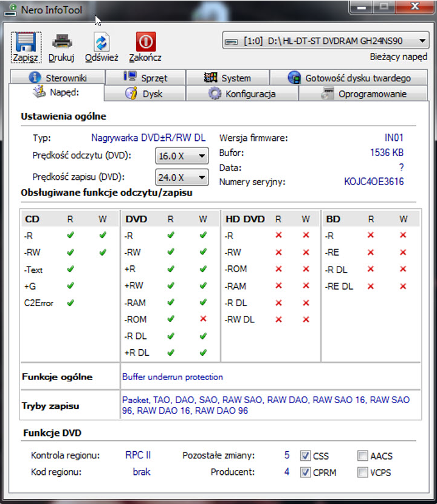
Task: Click the firmware version IN01 value
Action: click(x=394, y=138)
